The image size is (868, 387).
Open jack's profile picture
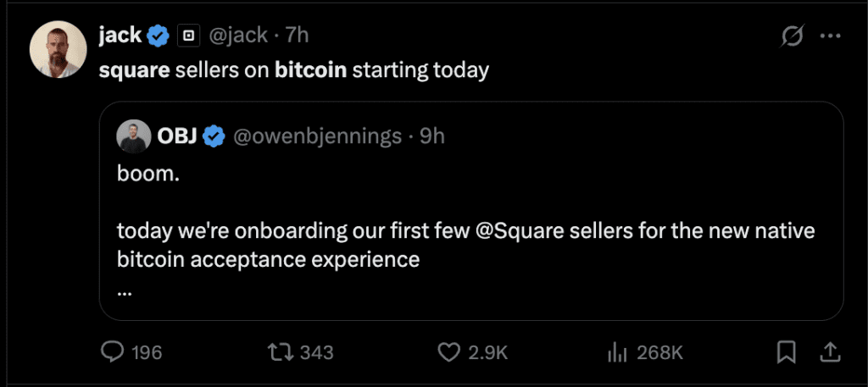[58, 49]
